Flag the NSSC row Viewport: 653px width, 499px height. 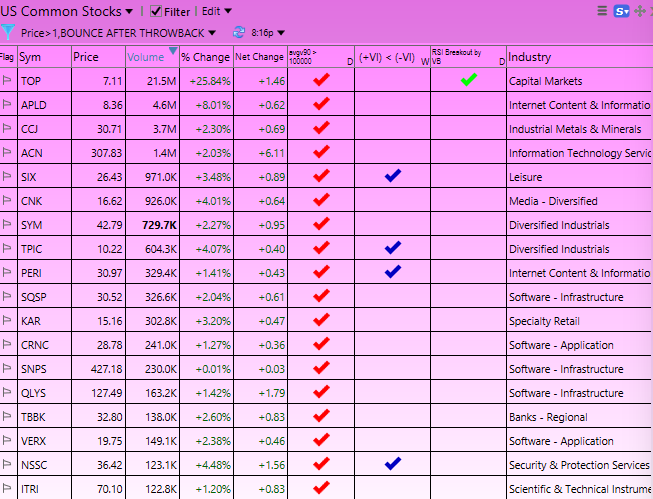coord(7,464)
